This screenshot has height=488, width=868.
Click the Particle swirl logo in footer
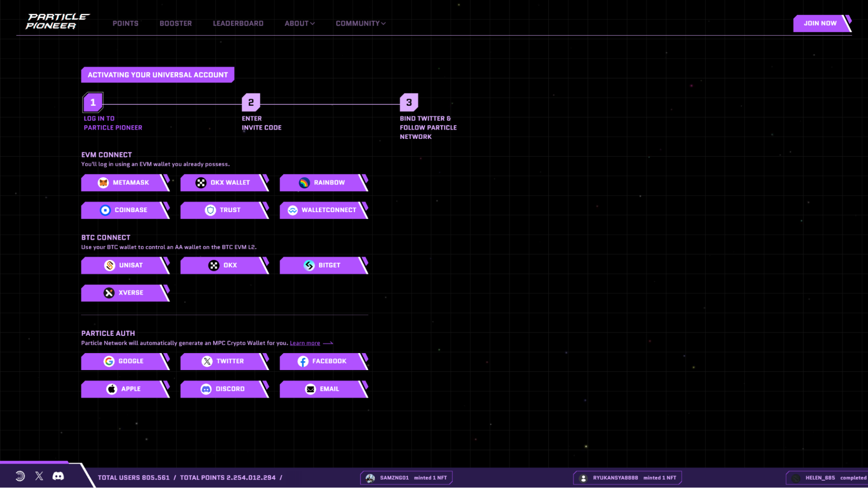click(x=20, y=476)
